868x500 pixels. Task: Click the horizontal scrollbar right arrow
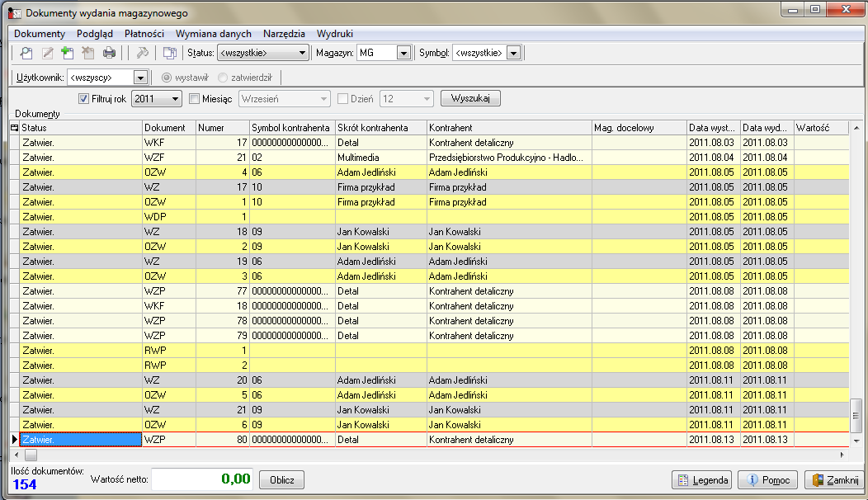[842, 455]
